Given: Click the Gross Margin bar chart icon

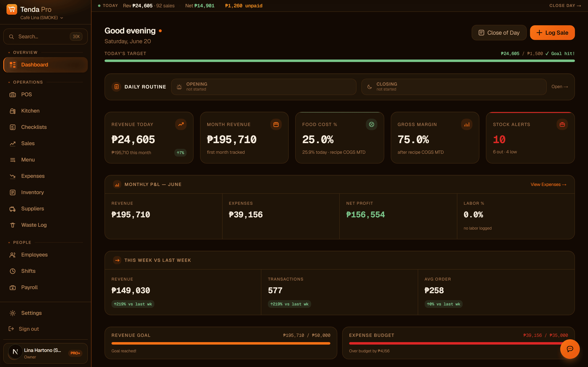Looking at the screenshot, I should tap(467, 124).
